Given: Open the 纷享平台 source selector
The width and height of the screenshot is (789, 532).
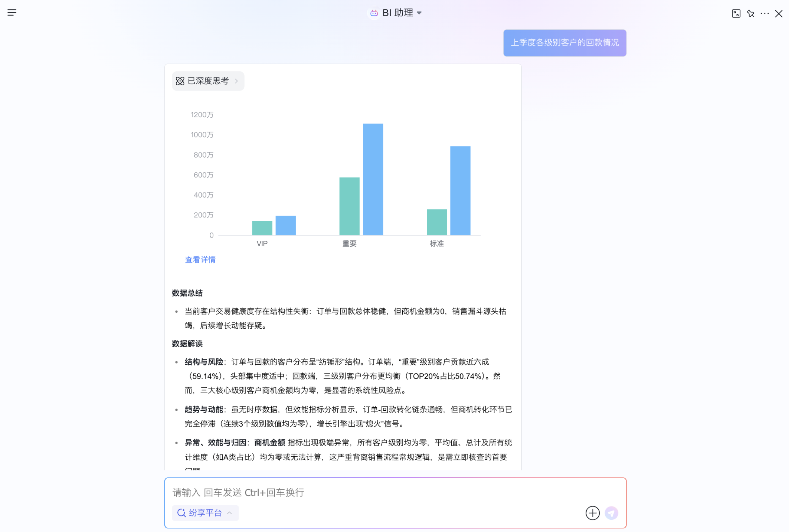Looking at the screenshot, I should pos(205,513).
